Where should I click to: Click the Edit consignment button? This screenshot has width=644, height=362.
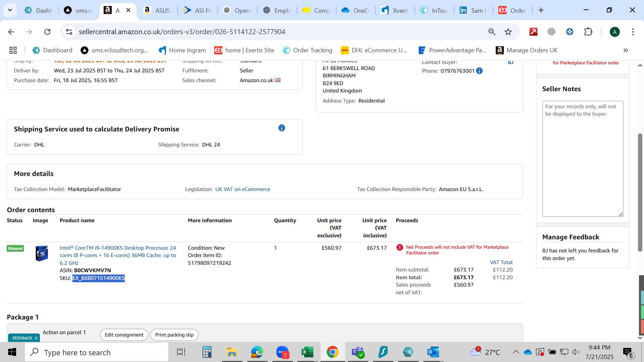coord(124,335)
